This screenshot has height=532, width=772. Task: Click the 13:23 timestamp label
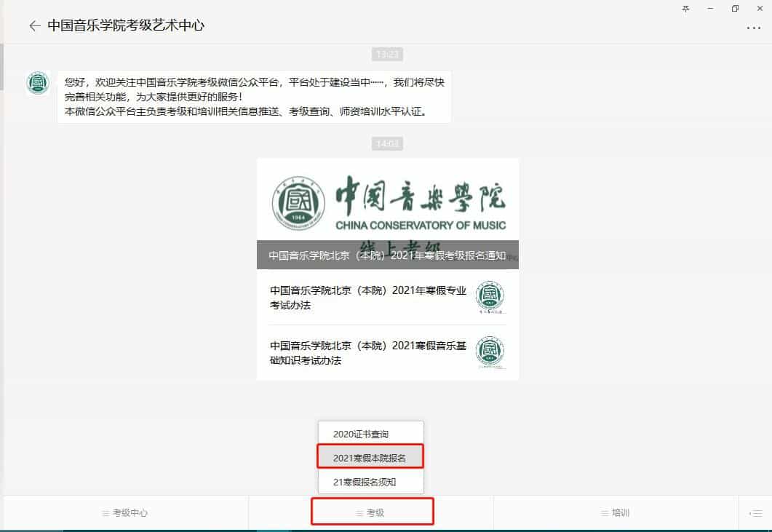click(388, 54)
